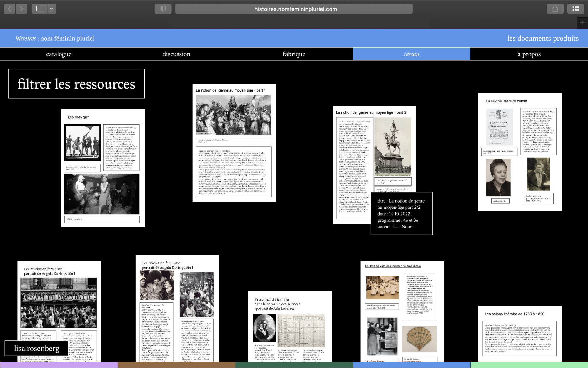Screen dimensions: 588x368
Task: Open the tab overview grid icon
Action: (x=575, y=9)
